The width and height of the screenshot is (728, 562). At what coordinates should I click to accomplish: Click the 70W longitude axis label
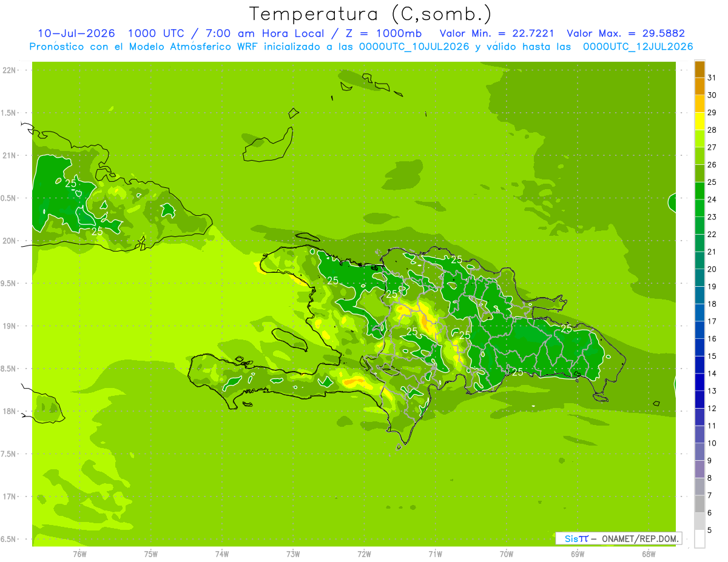coord(507,554)
